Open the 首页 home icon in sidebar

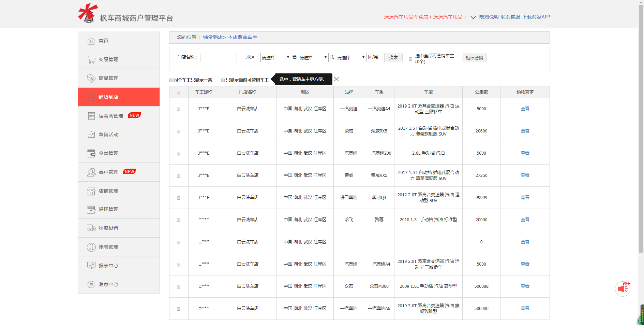coord(91,41)
